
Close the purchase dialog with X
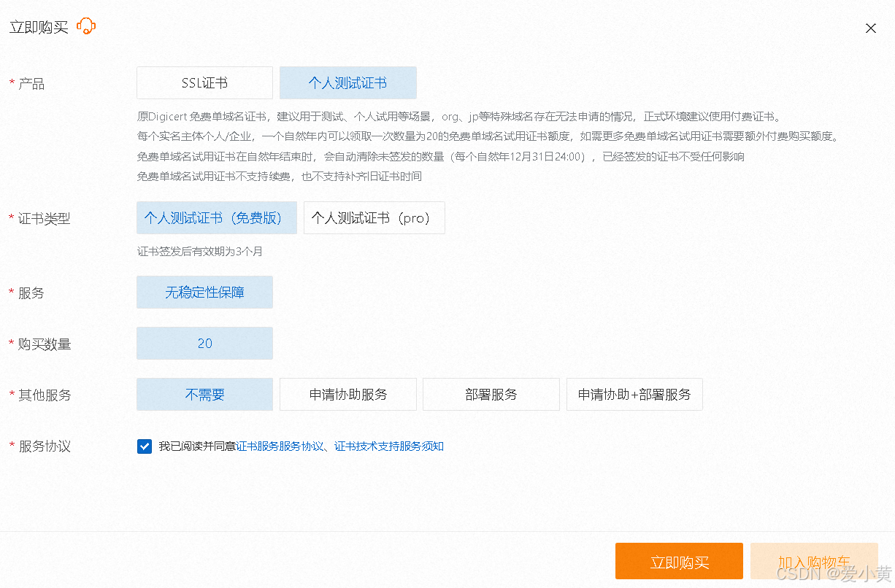click(870, 28)
